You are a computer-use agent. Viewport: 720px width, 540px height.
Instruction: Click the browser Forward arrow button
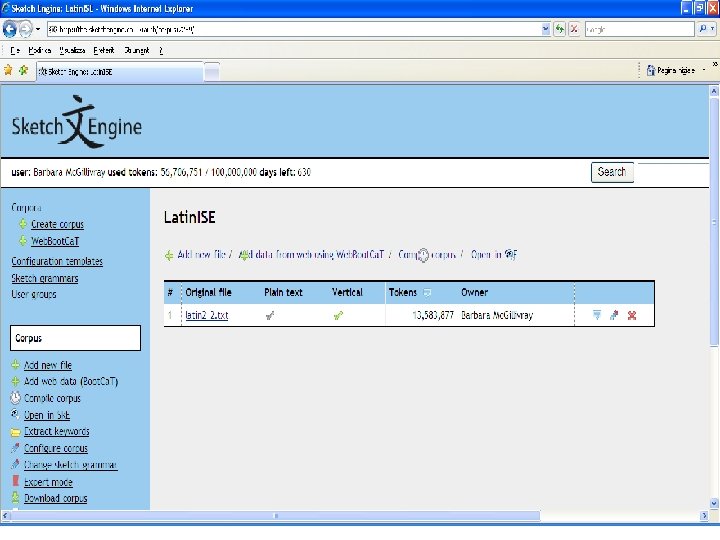(x=25, y=29)
